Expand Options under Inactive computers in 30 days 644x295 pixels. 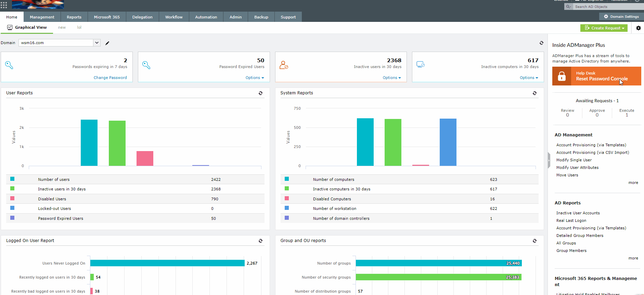(x=529, y=78)
